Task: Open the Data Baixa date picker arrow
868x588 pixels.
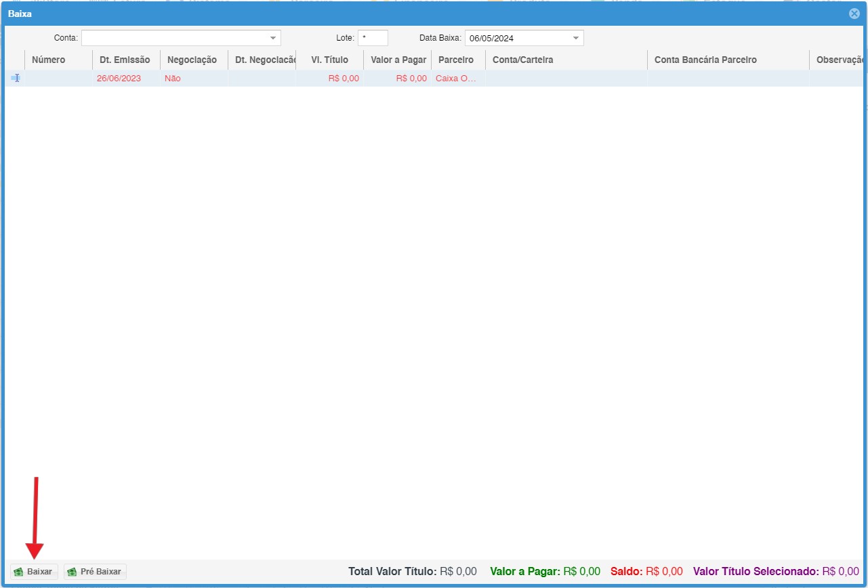Action: coord(576,38)
